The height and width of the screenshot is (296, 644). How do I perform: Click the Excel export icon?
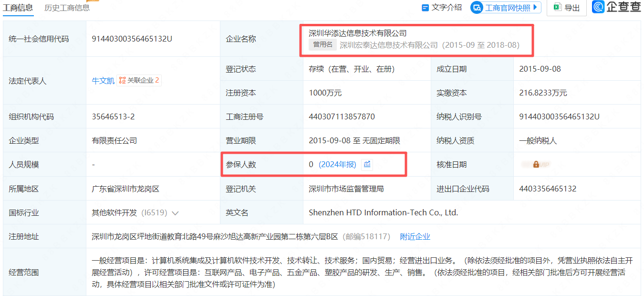pos(557,8)
